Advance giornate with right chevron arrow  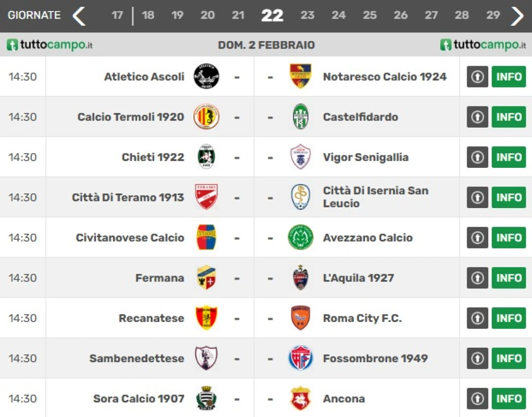click(517, 16)
